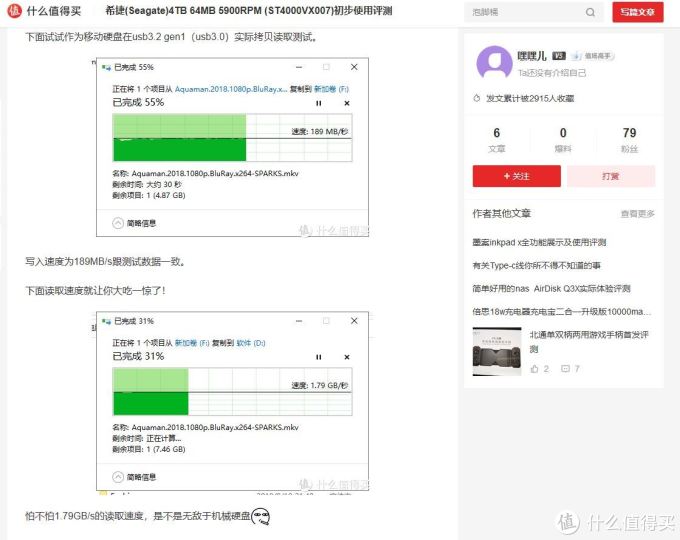
Task: Pause the 55% copy dialog transfer
Action: coord(319,103)
